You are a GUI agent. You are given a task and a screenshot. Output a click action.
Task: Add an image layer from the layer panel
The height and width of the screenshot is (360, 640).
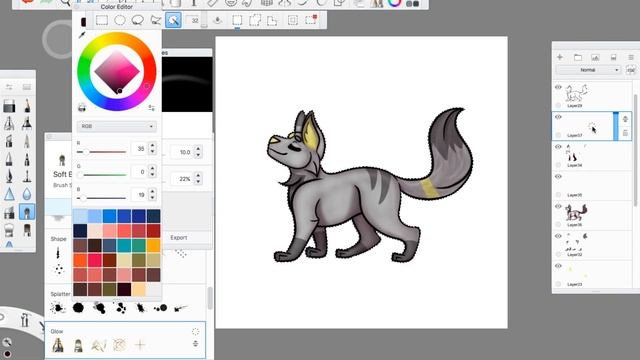(x=596, y=57)
